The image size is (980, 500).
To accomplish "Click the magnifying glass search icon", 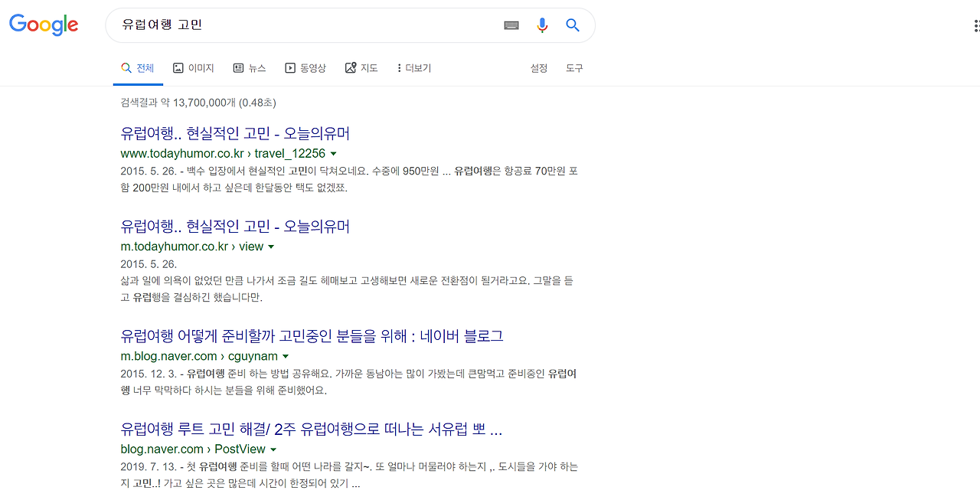I will [572, 25].
